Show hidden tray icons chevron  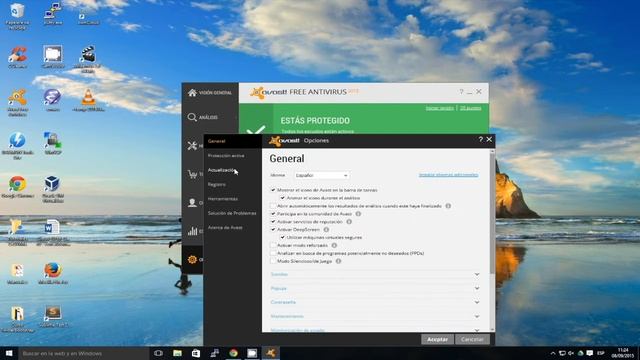(x=553, y=353)
